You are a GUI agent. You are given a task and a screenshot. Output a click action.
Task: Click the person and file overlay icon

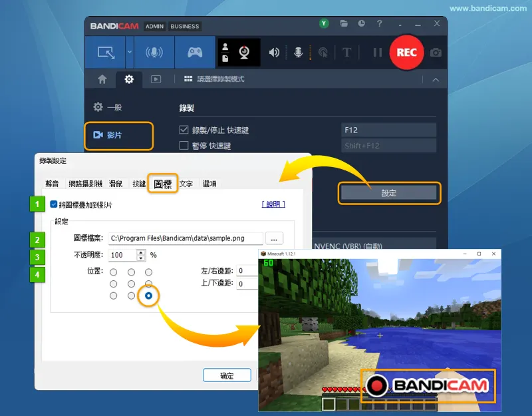click(x=225, y=53)
